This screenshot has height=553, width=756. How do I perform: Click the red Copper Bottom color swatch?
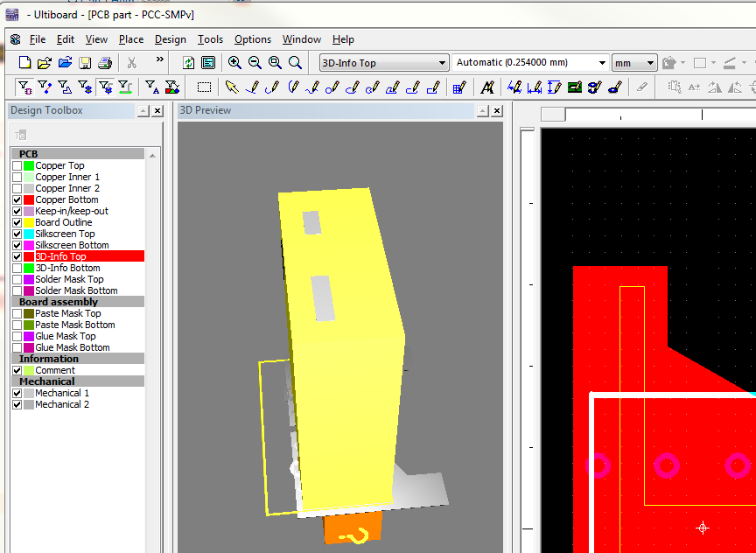click(29, 199)
